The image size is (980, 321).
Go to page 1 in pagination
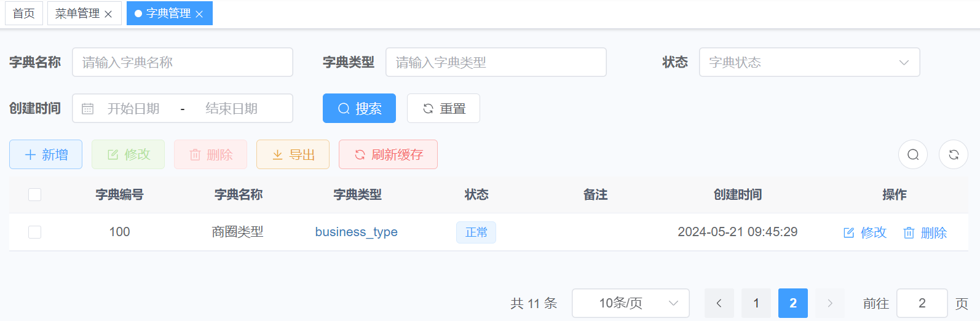(x=756, y=303)
